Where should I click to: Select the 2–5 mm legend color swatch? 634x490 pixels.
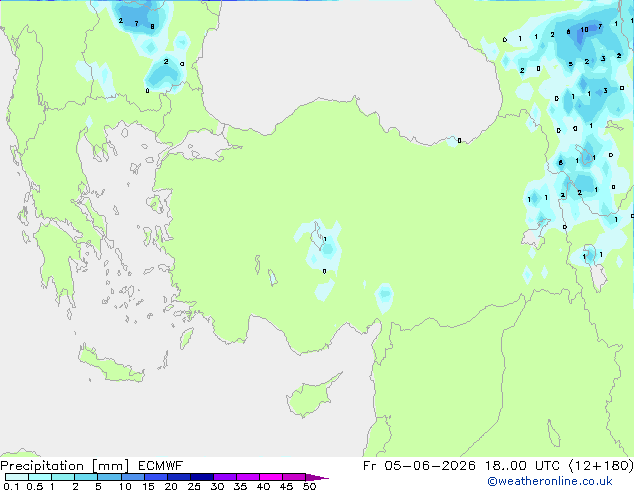(86, 477)
